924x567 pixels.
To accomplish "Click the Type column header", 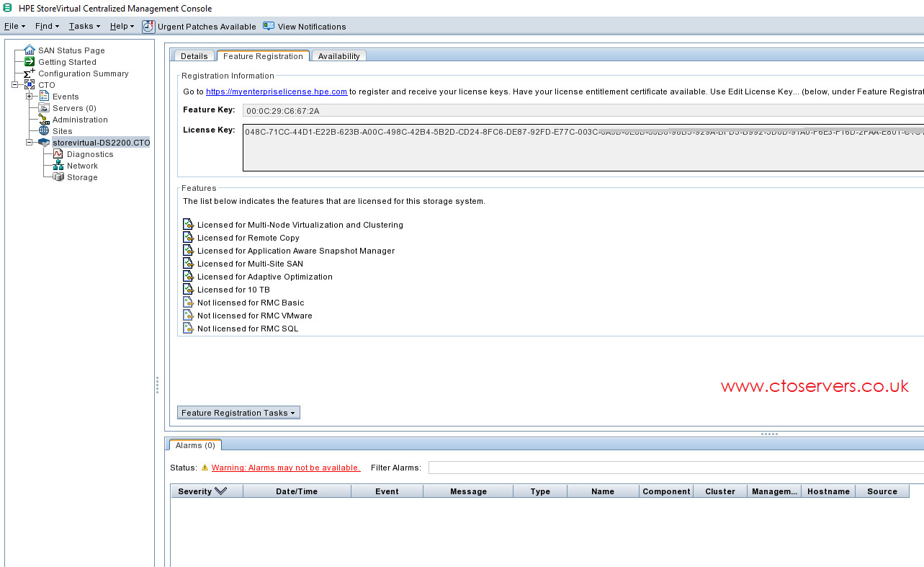I will (540, 491).
